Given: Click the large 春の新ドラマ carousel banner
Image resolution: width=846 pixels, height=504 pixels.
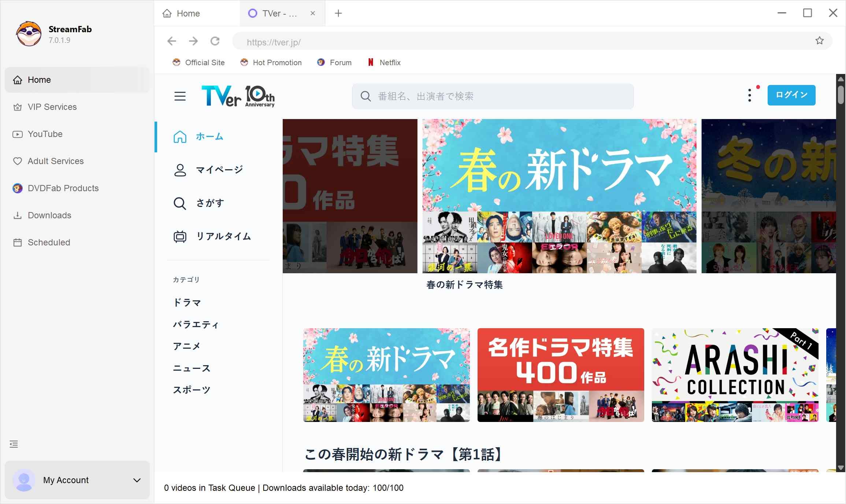Looking at the screenshot, I should (559, 196).
